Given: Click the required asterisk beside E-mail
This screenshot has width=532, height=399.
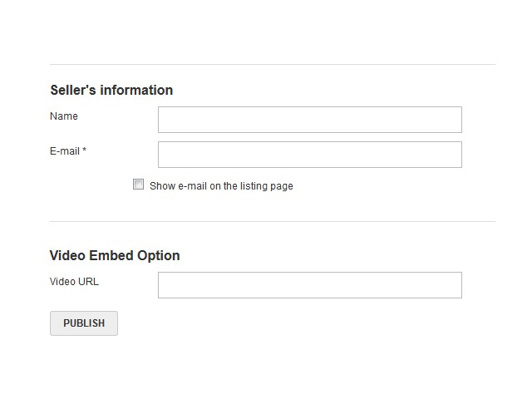Looking at the screenshot, I should (x=85, y=150).
